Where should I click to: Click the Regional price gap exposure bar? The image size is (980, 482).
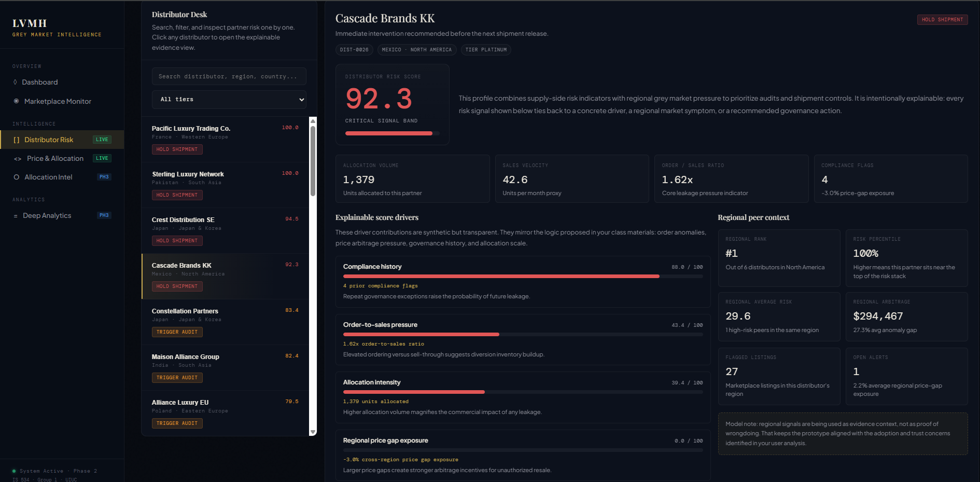pyautogui.click(x=523, y=450)
